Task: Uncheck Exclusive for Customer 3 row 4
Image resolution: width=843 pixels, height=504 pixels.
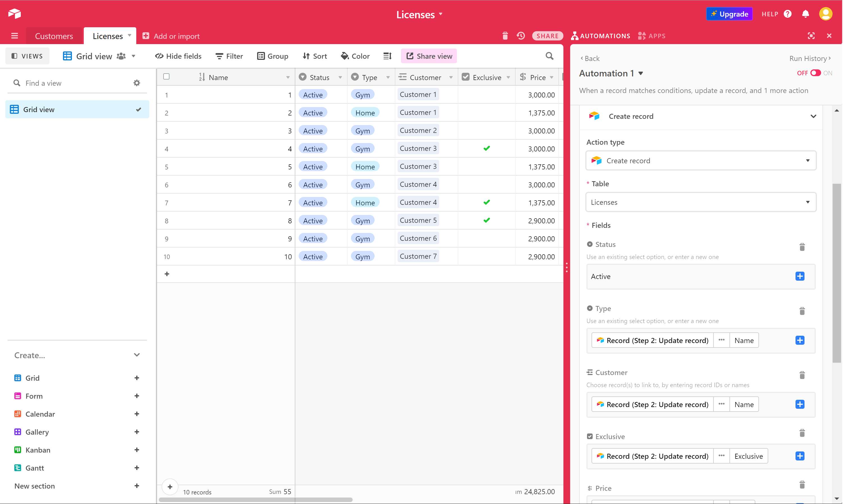Action: point(487,148)
